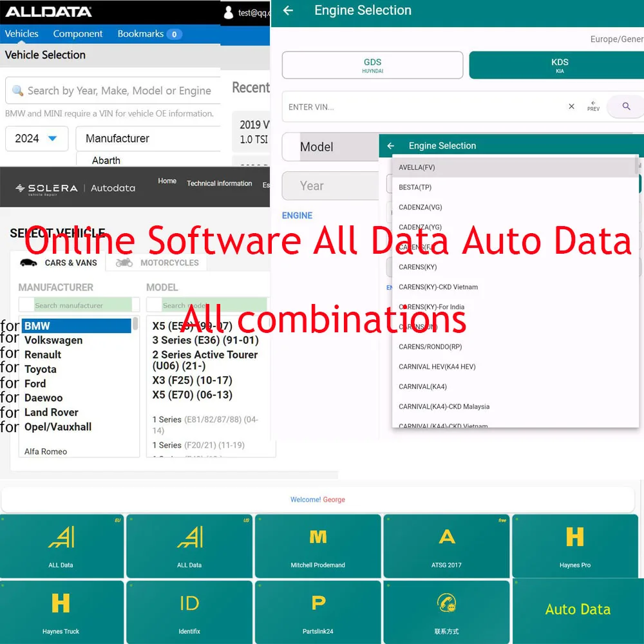Click Home in Autodata menu
The width and height of the screenshot is (644, 644).
[x=167, y=181]
